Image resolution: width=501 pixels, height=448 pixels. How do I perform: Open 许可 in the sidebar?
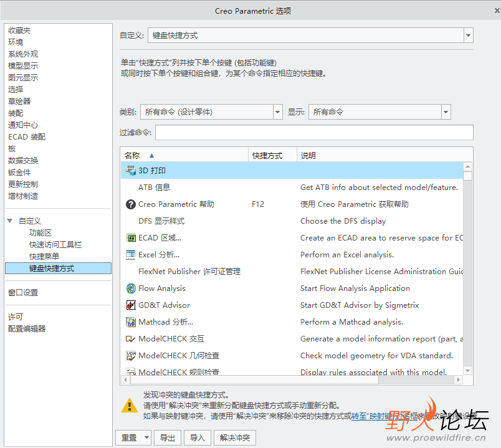(x=16, y=317)
